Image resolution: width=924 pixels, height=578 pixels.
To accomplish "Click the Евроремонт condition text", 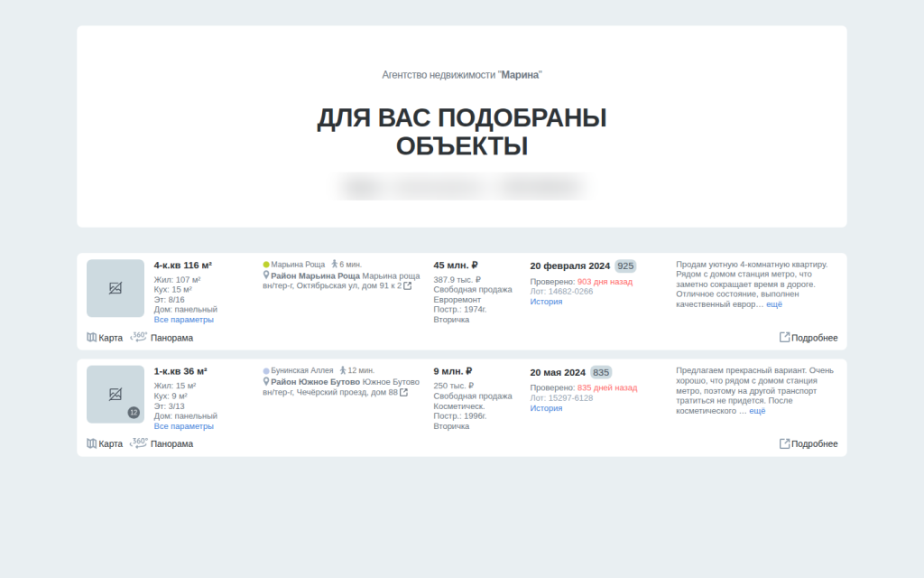I will (x=457, y=300).
